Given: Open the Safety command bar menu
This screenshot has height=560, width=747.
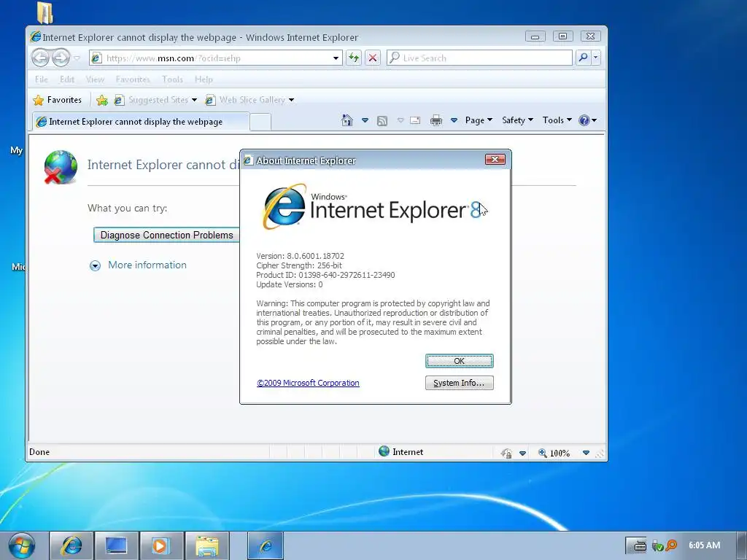Looking at the screenshot, I should pyautogui.click(x=517, y=120).
